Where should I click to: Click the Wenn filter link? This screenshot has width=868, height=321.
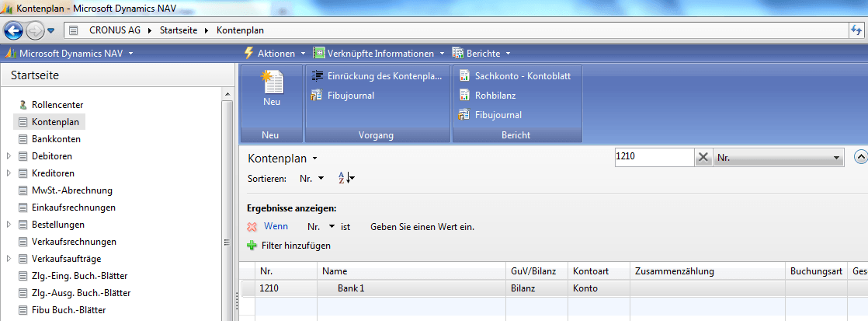[276, 227]
